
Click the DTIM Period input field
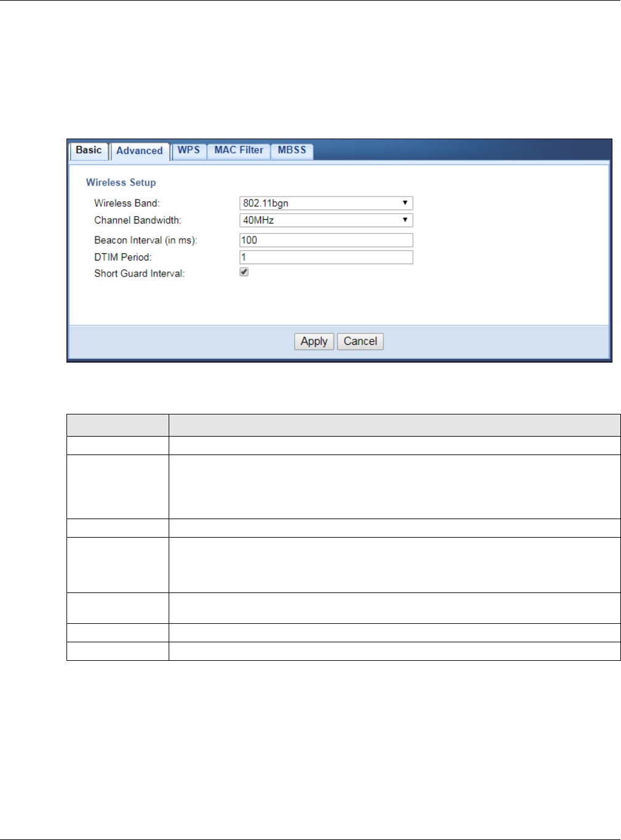[x=326, y=257]
